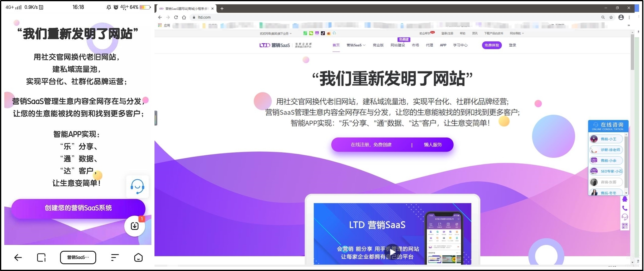Chat with 售前-小王 consultant

pos(606,139)
